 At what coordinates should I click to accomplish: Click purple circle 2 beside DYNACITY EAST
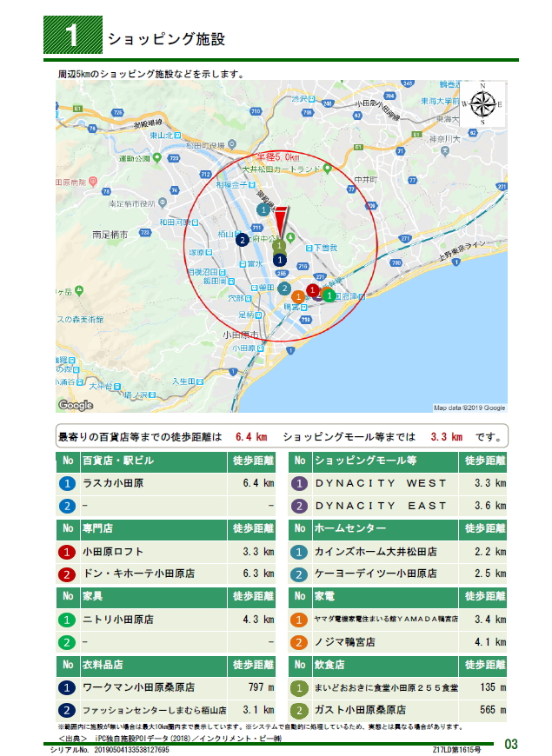tap(299, 506)
